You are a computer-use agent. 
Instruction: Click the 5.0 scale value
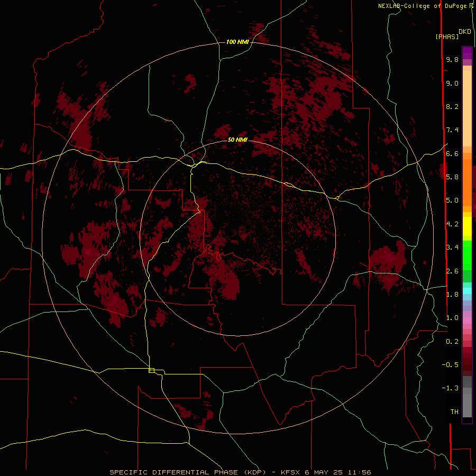click(x=452, y=200)
